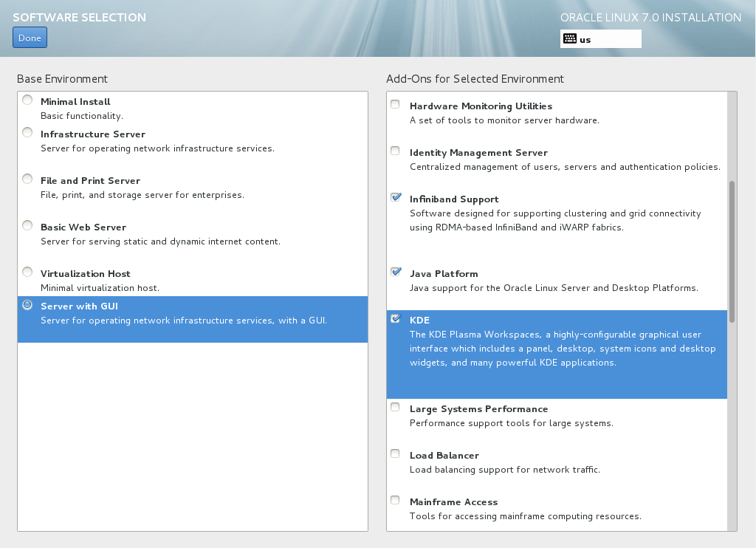Click the Add-Ons list scrollbar thumb
The width and height of the screenshot is (756, 548).
(x=732, y=252)
